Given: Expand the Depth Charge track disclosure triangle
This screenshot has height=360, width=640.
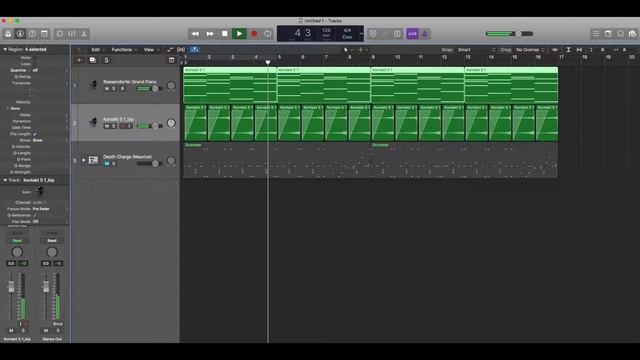Looking at the screenshot, I should pos(84,160).
